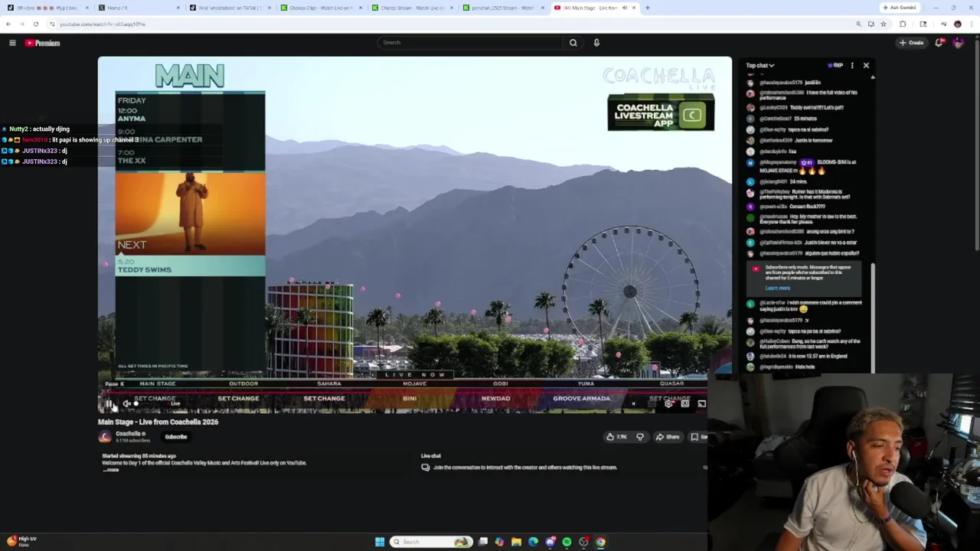Select MOJAVE stage in the player
The image size is (980, 551).
coord(415,383)
